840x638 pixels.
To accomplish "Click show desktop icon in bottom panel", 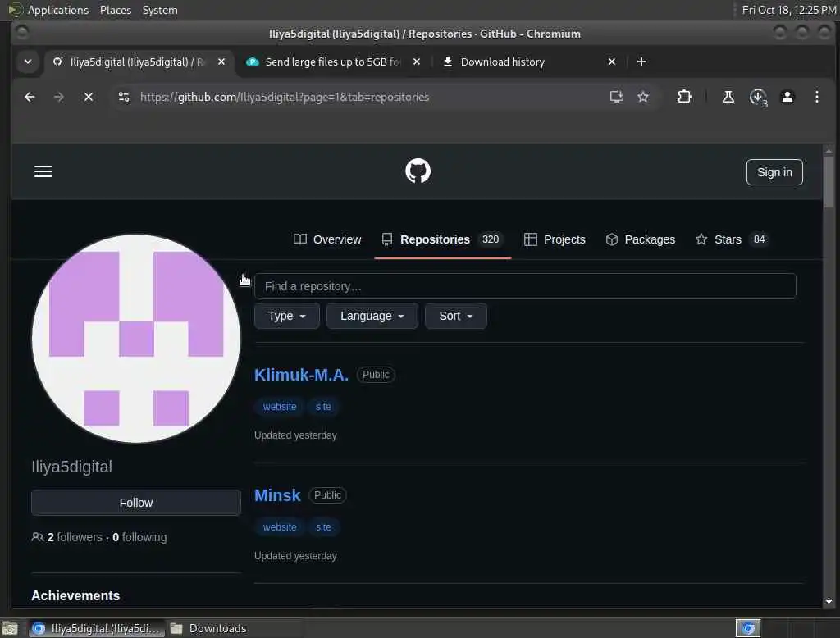I will click(10, 628).
